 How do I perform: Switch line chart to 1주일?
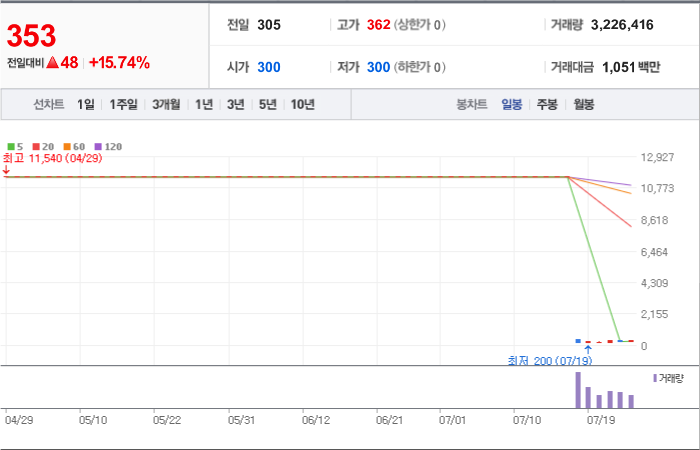(124, 104)
